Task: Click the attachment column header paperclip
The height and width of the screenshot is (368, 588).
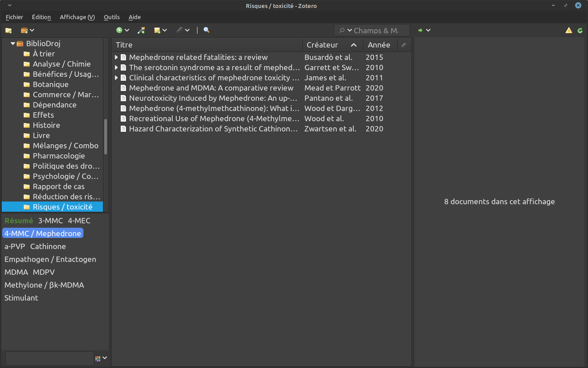Action: (x=403, y=45)
